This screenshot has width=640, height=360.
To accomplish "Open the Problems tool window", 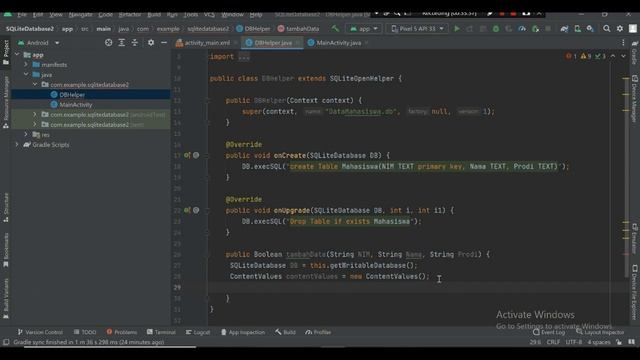I will pos(122,332).
